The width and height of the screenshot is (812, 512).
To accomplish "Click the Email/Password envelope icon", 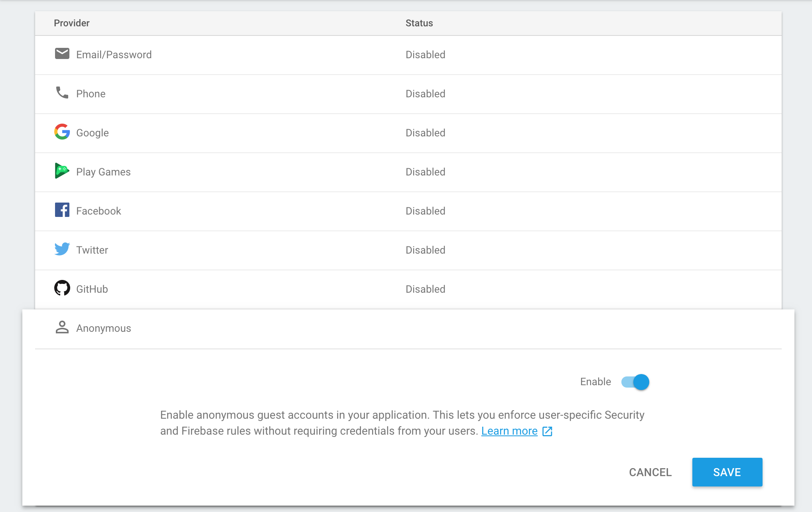I will 62,54.
